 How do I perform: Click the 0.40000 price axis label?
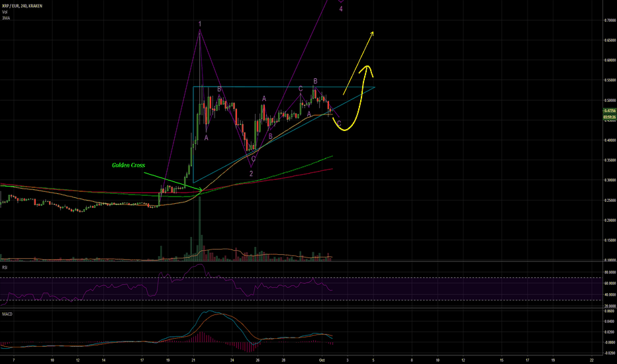click(610, 140)
